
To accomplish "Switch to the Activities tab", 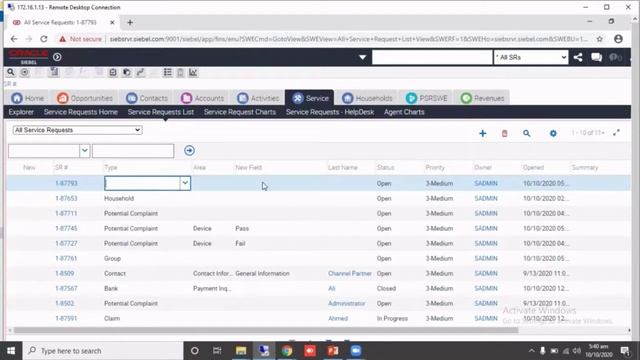I will tap(258, 98).
